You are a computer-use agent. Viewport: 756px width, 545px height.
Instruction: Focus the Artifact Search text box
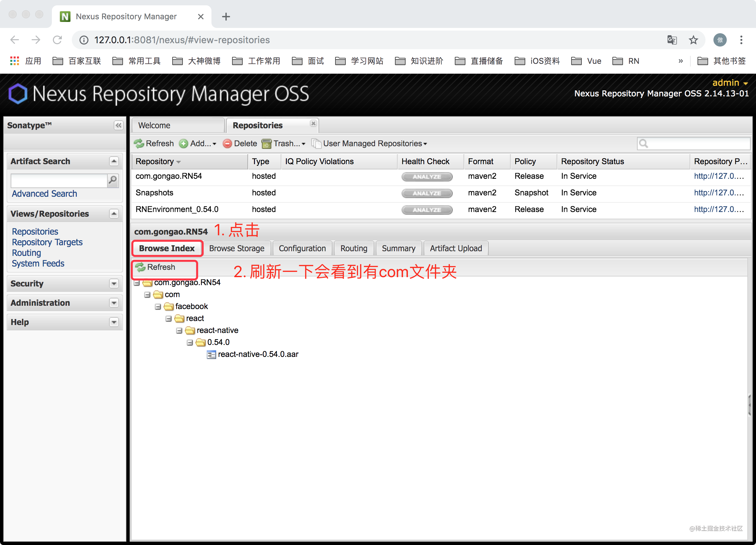pos(59,180)
